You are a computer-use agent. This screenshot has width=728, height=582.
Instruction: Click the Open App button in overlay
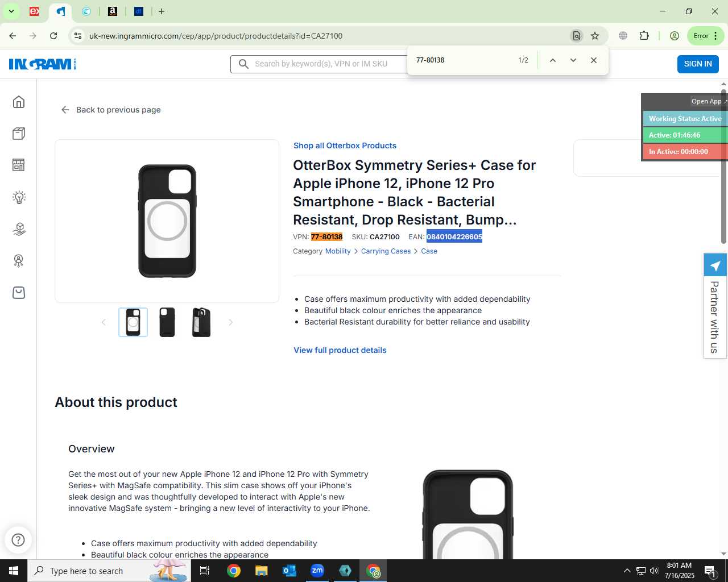pyautogui.click(x=709, y=101)
